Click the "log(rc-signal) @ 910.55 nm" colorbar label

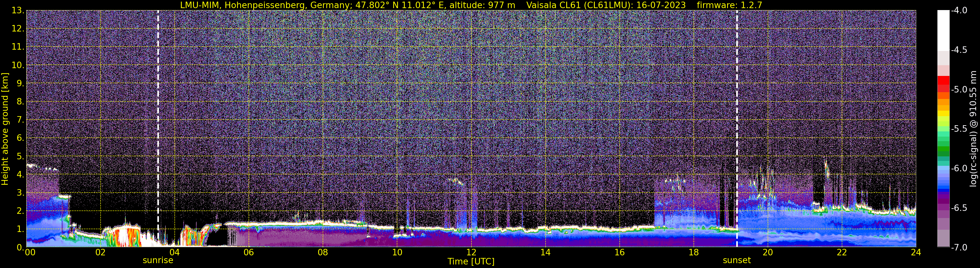click(973, 129)
